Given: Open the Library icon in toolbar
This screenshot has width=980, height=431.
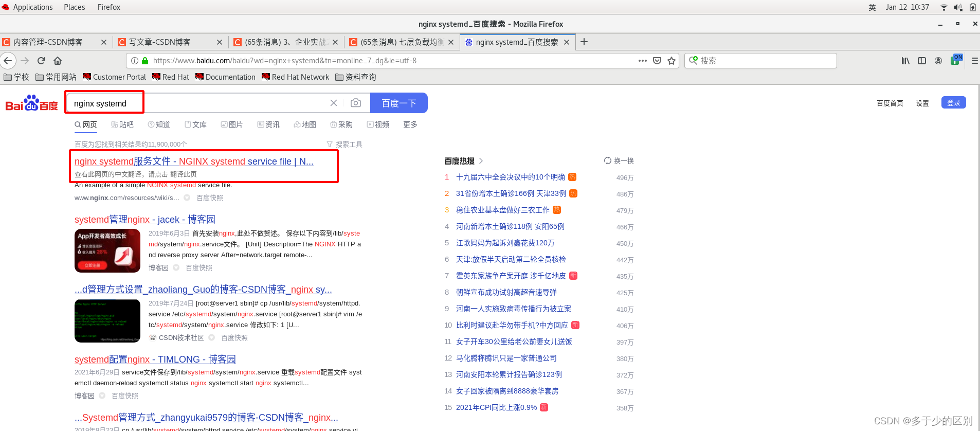Looking at the screenshot, I should [905, 61].
